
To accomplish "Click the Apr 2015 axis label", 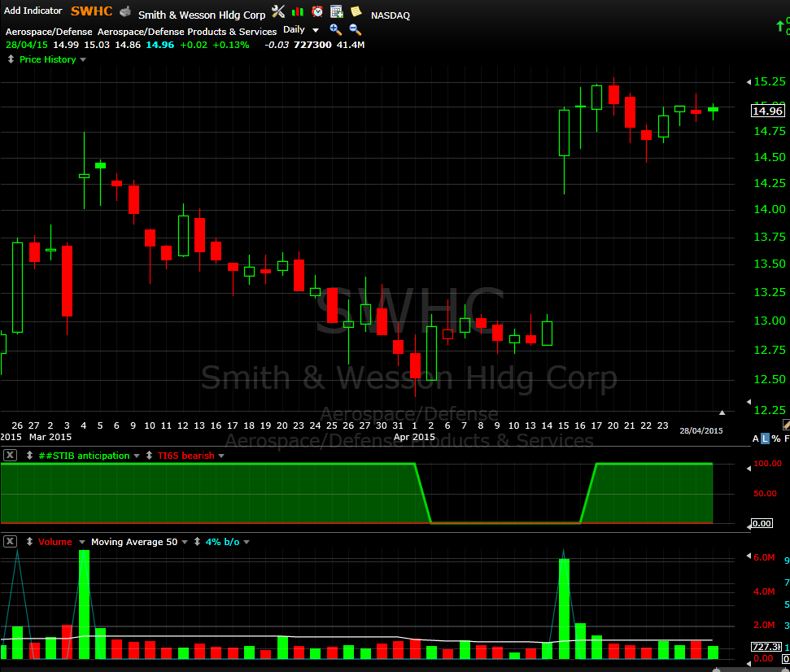I will pyautogui.click(x=414, y=437).
